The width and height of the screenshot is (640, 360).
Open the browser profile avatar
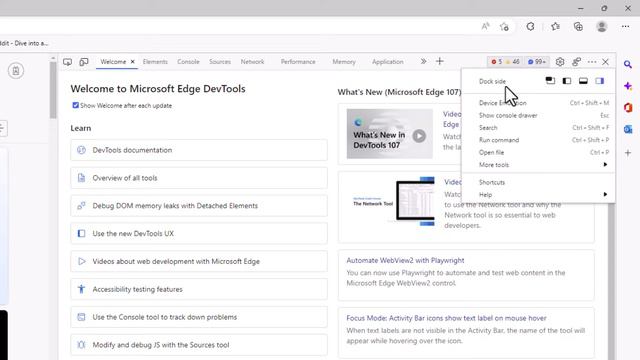(601, 27)
